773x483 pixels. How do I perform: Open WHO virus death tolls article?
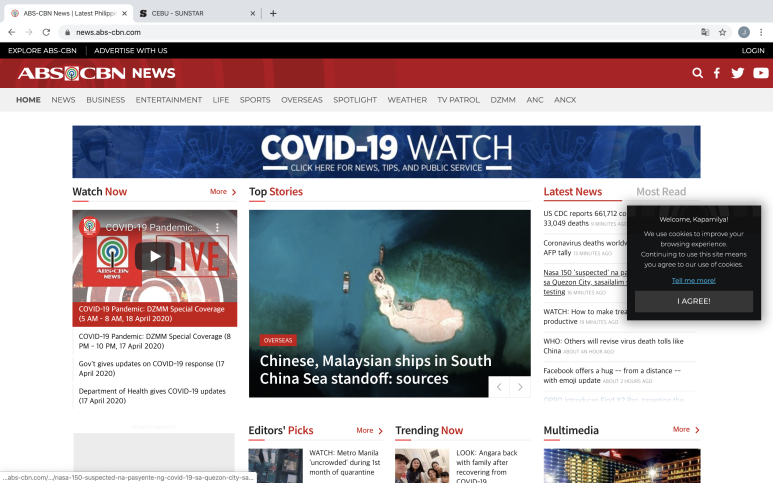(x=613, y=346)
